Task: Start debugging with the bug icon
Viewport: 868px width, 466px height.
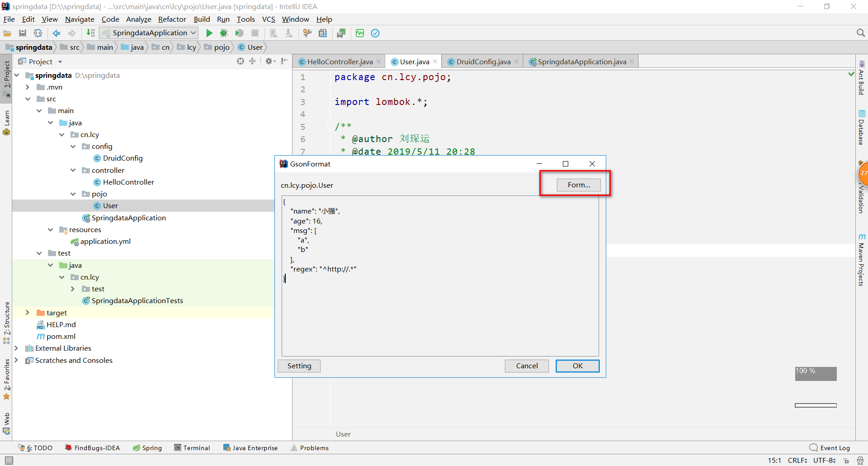Action: (224, 33)
